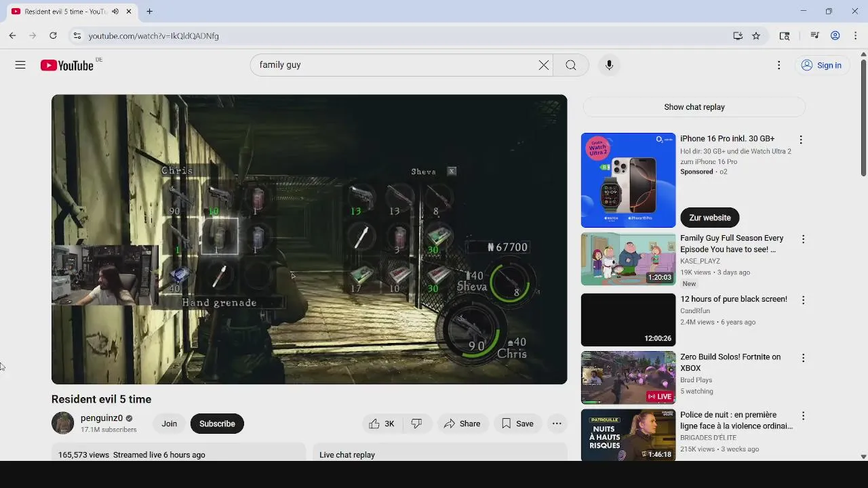View site information icon in address bar
Screen dimensions: 868x488
(x=77, y=36)
